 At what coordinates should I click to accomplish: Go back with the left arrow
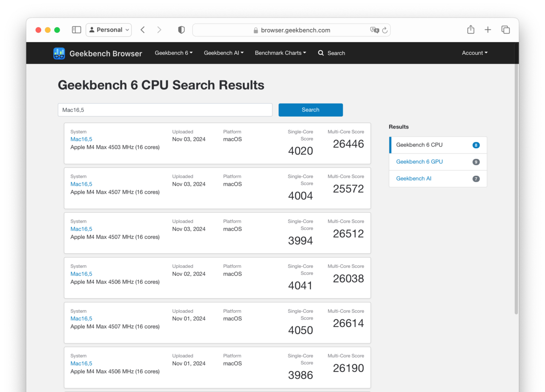pyautogui.click(x=143, y=30)
